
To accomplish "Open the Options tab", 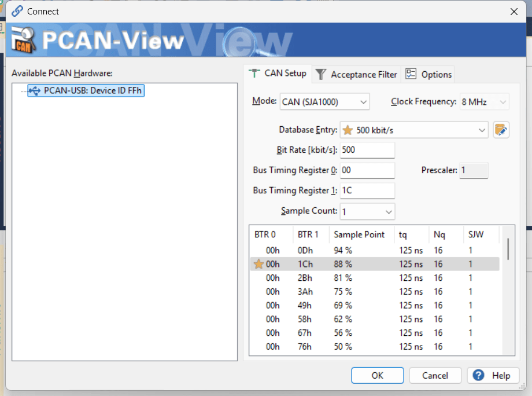I will point(428,74).
